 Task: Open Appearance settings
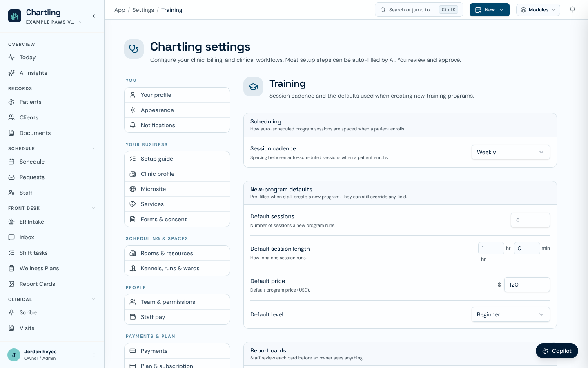click(x=177, y=110)
